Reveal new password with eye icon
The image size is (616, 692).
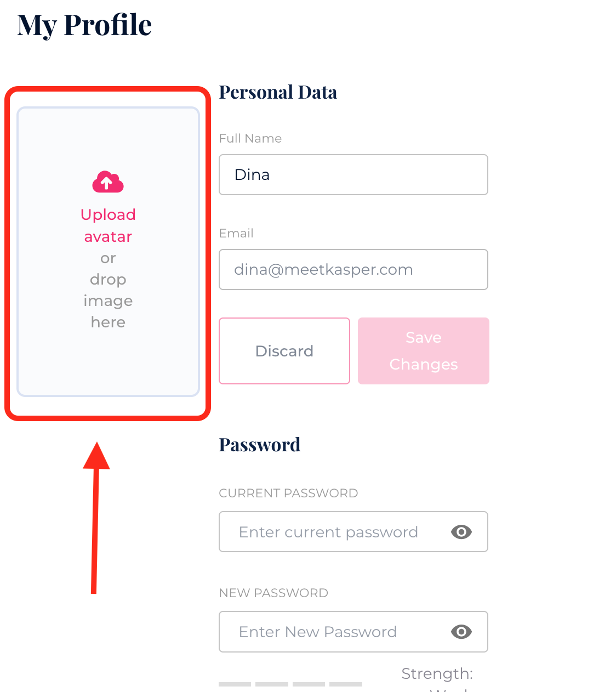(461, 632)
